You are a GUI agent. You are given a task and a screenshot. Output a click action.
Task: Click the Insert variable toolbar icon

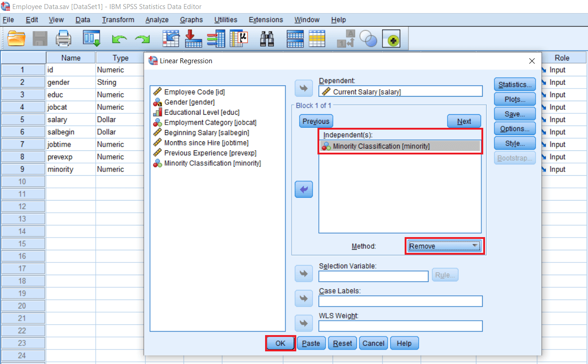[x=317, y=38]
